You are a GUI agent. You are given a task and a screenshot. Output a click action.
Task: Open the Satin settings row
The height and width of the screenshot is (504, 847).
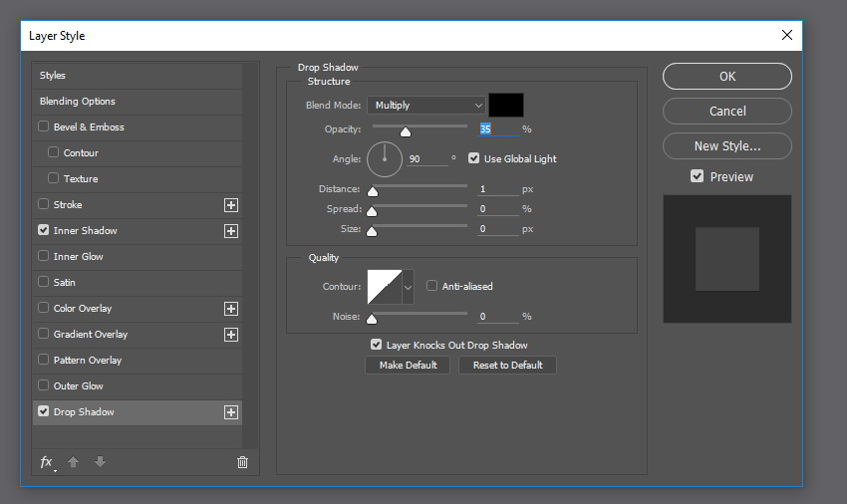click(x=138, y=283)
